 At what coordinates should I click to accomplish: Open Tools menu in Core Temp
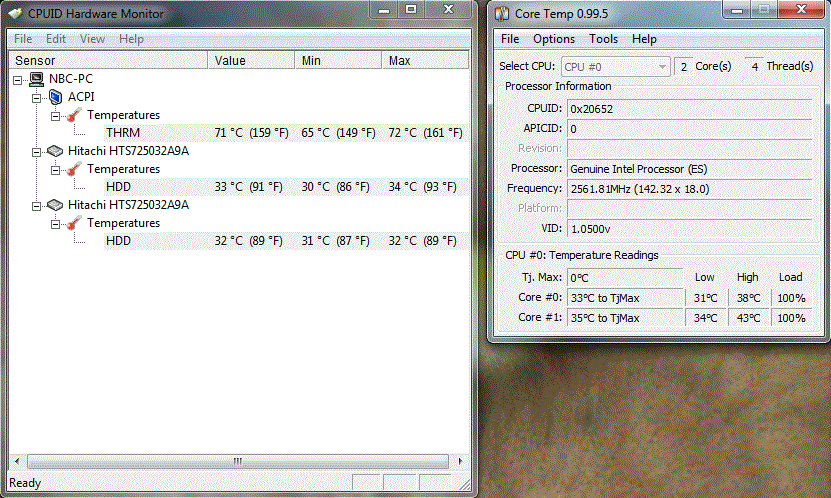(603, 39)
